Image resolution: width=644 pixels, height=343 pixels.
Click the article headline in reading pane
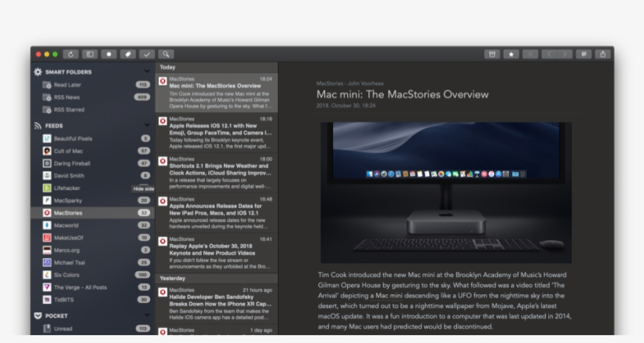click(x=402, y=94)
